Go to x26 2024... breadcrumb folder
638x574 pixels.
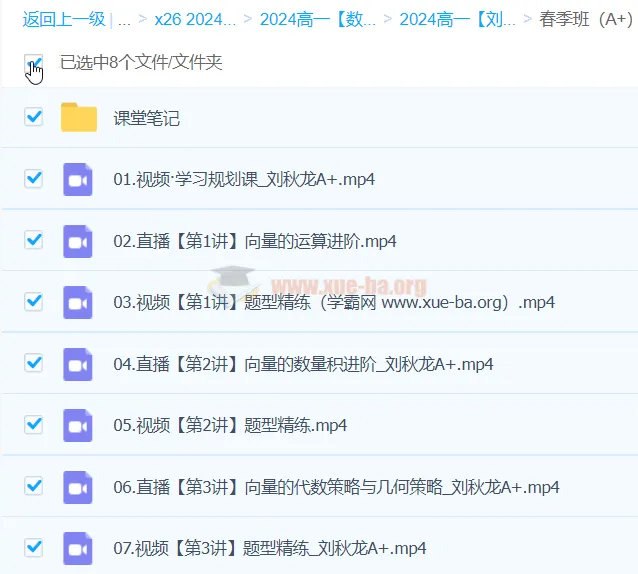195,18
